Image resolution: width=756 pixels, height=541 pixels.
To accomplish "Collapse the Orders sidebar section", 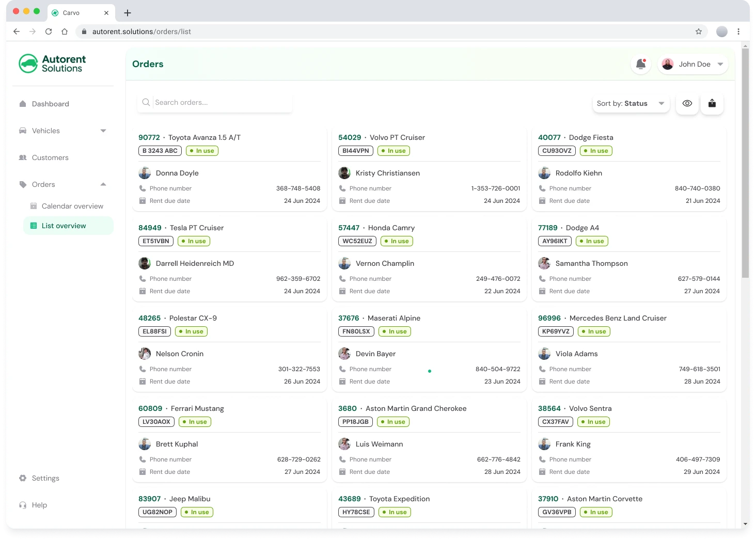I will click(103, 184).
